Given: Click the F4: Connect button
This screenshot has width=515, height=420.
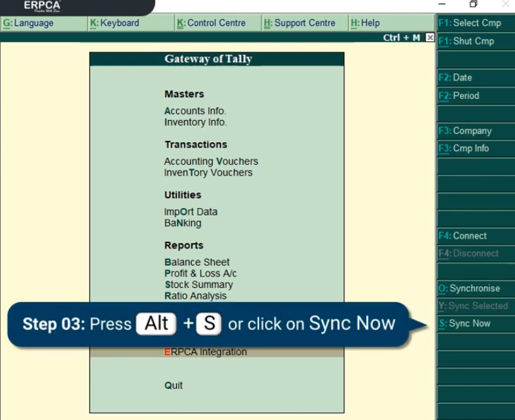Looking at the screenshot, I should [x=476, y=236].
